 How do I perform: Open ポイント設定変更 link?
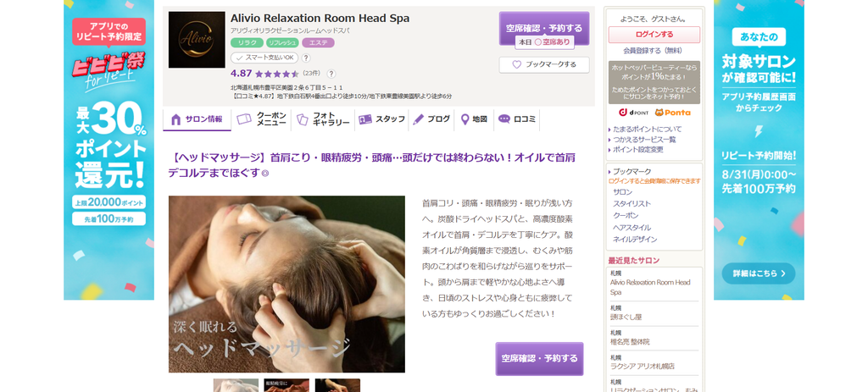[637, 149]
